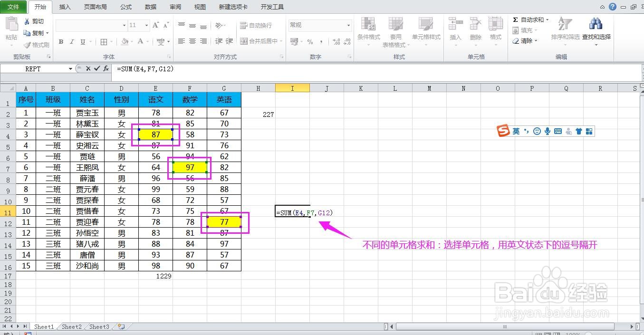The width and height of the screenshot is (644, 335).
Task: Click the Decrease Indent icon
Action: [x=218, y=41]
